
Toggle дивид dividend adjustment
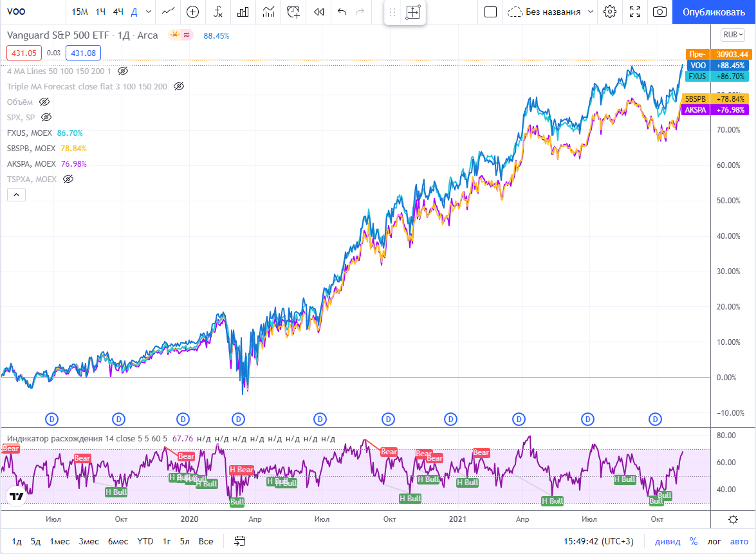point(667,542)
